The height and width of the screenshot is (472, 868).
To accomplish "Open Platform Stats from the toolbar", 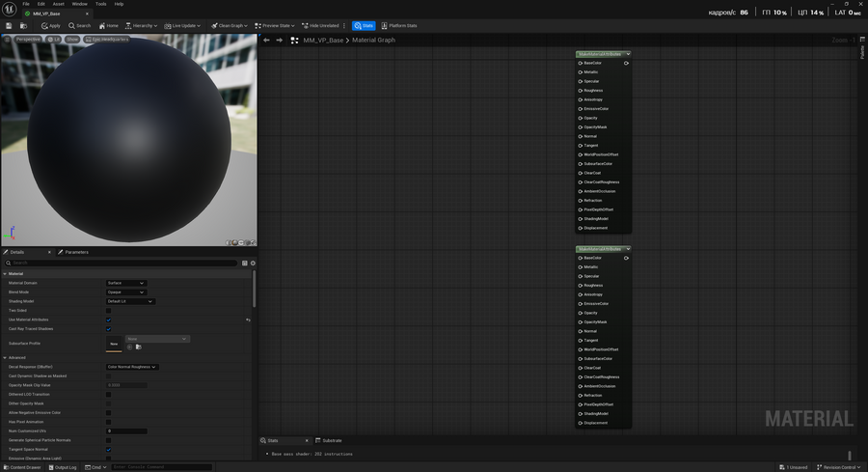I will coord(399,25).
